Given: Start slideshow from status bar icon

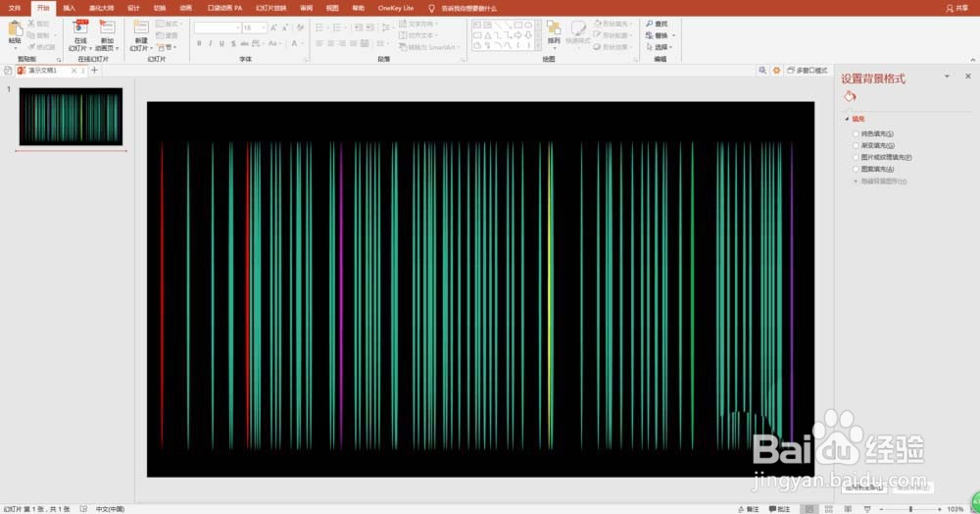Looking at the screenshot, I should (x=867, y=509).
